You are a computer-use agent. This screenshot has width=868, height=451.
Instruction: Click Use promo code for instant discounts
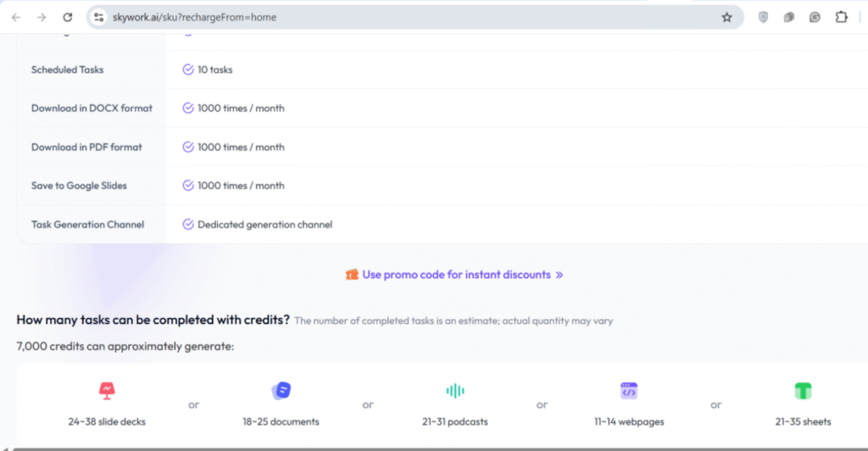click(456, 275)
